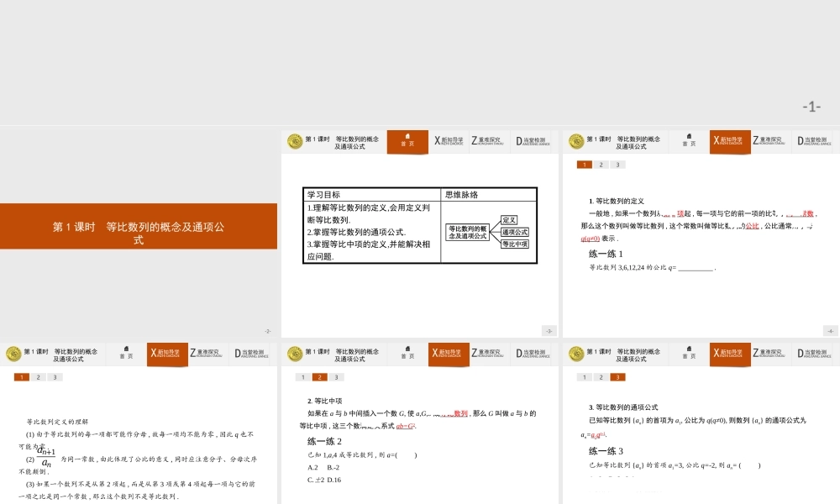Click the highlighted tab 1 on the bottom-left slide
Image resolution: width=840 pixels, height=504 pixels.
[21, 378]
